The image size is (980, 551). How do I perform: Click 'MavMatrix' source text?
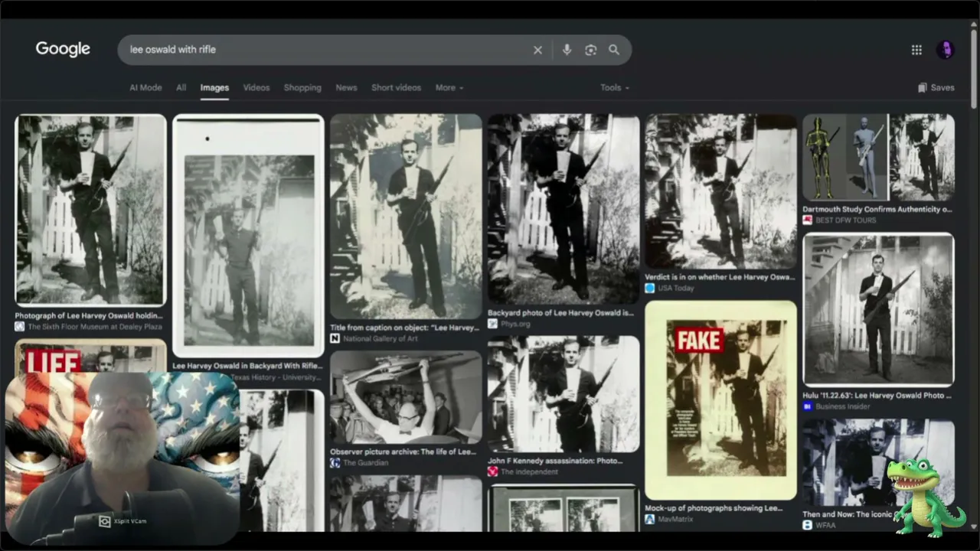coord(675,520)
